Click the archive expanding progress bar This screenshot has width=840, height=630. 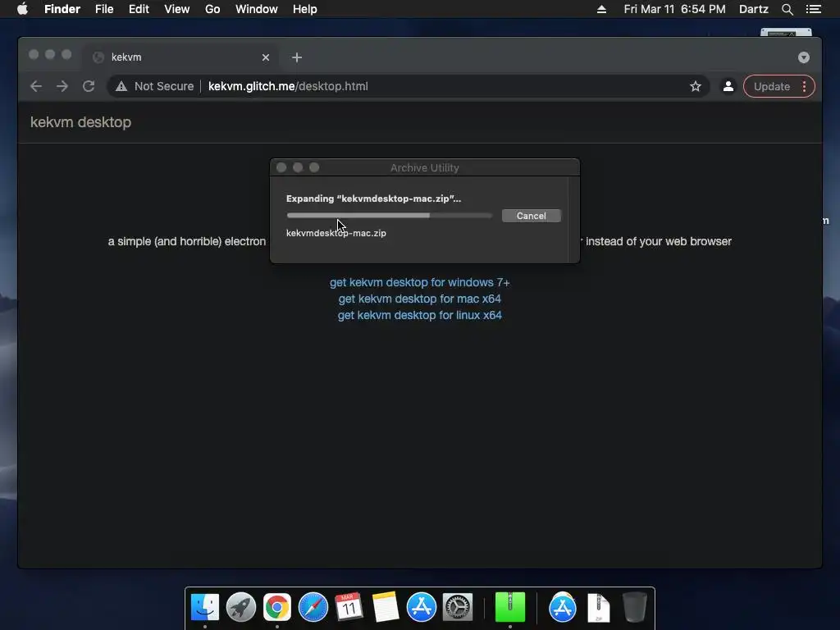pos(389,216)
